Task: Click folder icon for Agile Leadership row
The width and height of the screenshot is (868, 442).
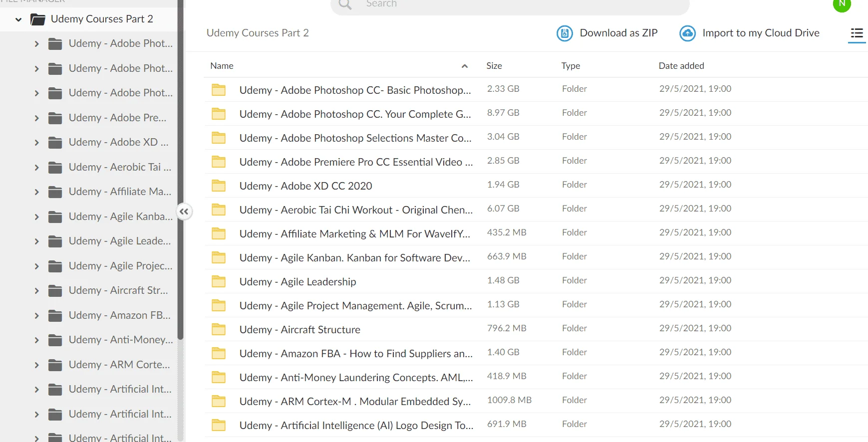Action: coord(219,281)
